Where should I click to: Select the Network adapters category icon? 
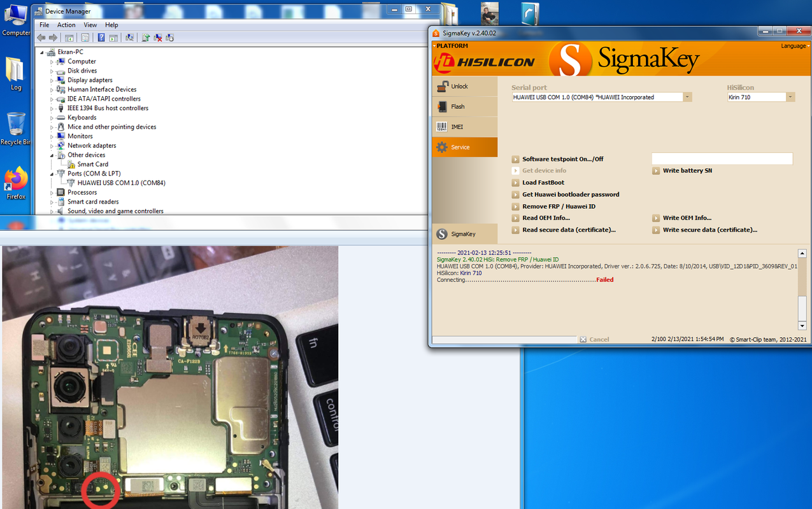pyautogui.click(x=61, y=146)
